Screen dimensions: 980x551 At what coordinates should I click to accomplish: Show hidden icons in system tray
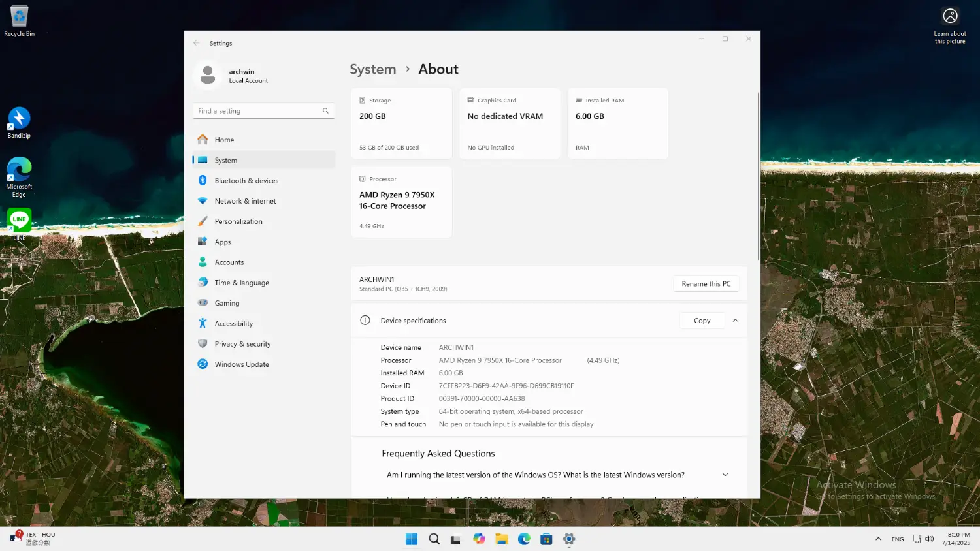[878, 539]
